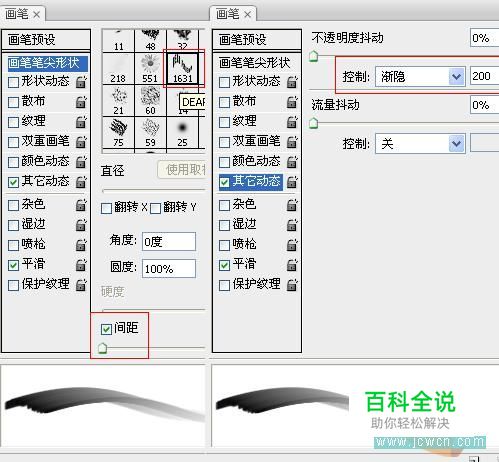Uncheck 平滑 checkbox in left panel
The height and width of the screenshot is (462, 499).
pos(13,265)
